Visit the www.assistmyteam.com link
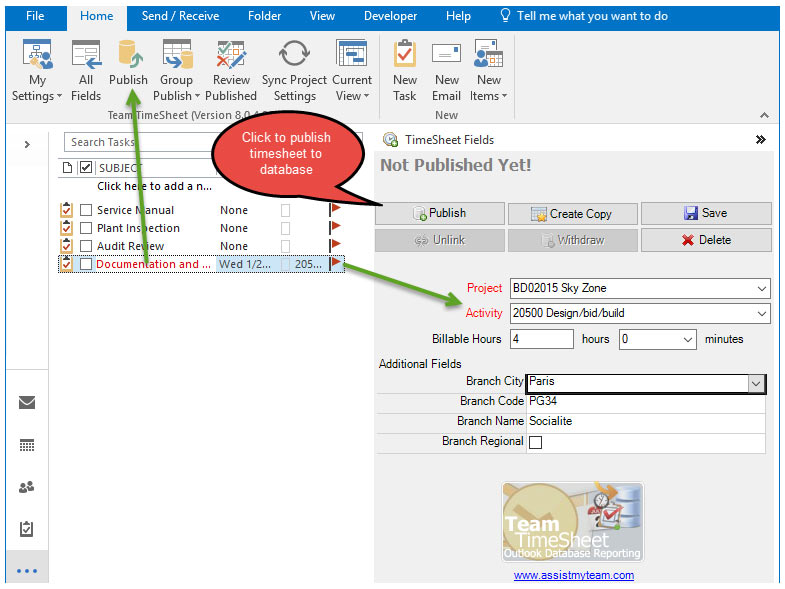The image size is (785, 589). (x=573, y=575)
